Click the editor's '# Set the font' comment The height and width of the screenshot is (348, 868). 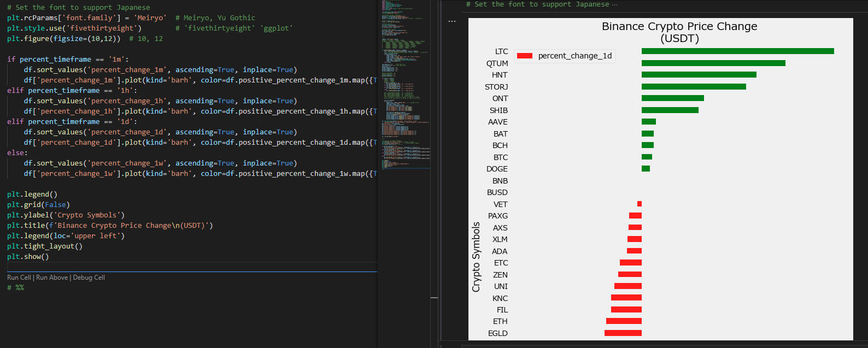[79, 8]
